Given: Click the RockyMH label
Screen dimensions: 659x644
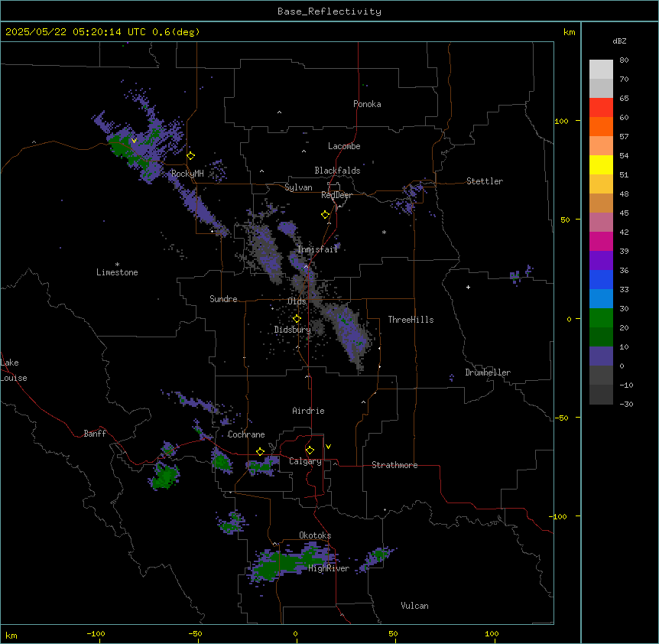Looking at the screenshot, I should click(187, 174).
